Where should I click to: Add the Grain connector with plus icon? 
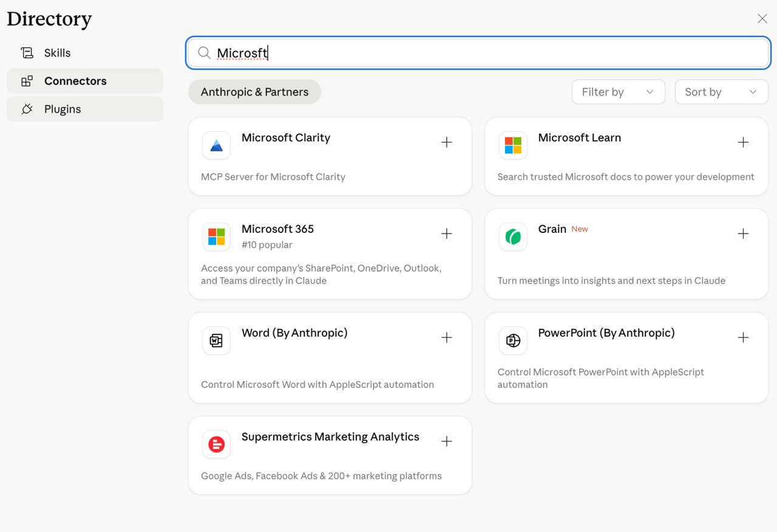click(x=743, y=234)
